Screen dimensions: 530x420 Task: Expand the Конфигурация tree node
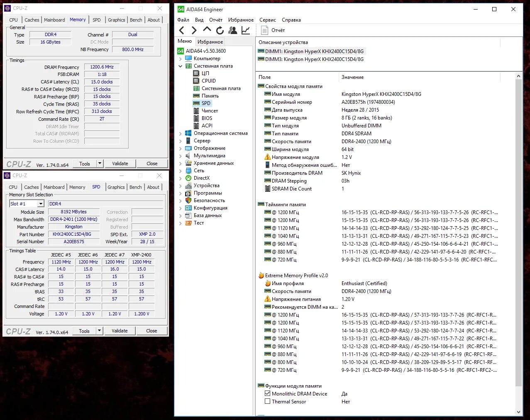pyautogui.click(x=181, y=208)
